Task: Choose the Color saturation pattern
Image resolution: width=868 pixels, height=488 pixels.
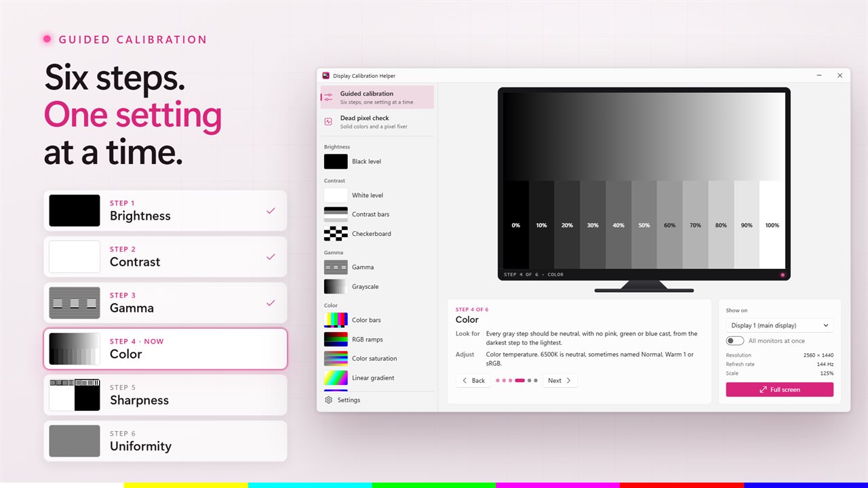Action: pos(377,359)
